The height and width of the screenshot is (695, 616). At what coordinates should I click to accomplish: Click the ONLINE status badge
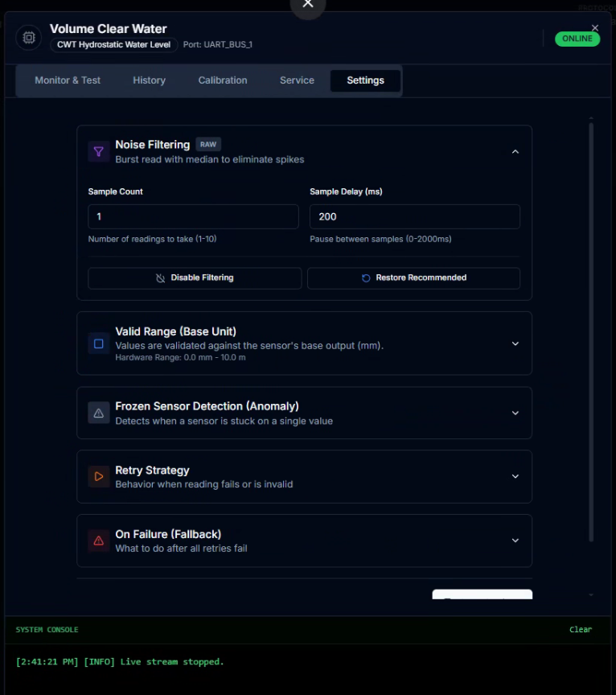tap(577, 39)
